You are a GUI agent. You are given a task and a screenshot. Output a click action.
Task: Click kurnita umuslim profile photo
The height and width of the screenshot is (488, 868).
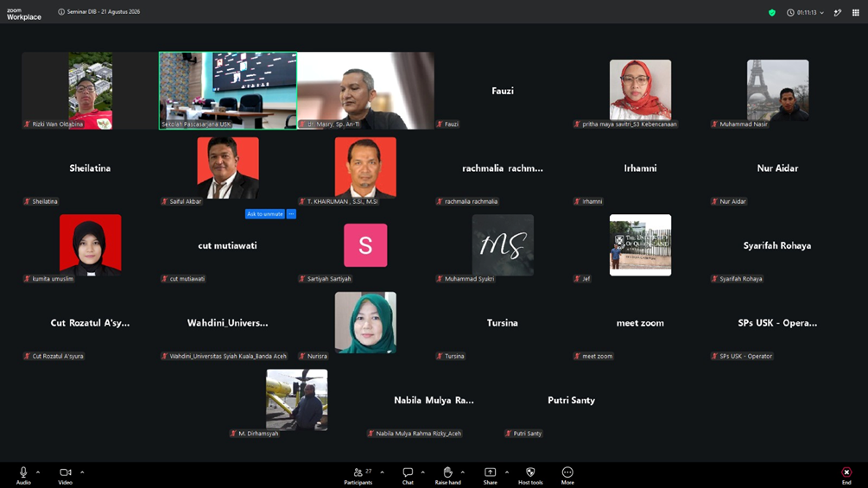click(x=90, y=245)
